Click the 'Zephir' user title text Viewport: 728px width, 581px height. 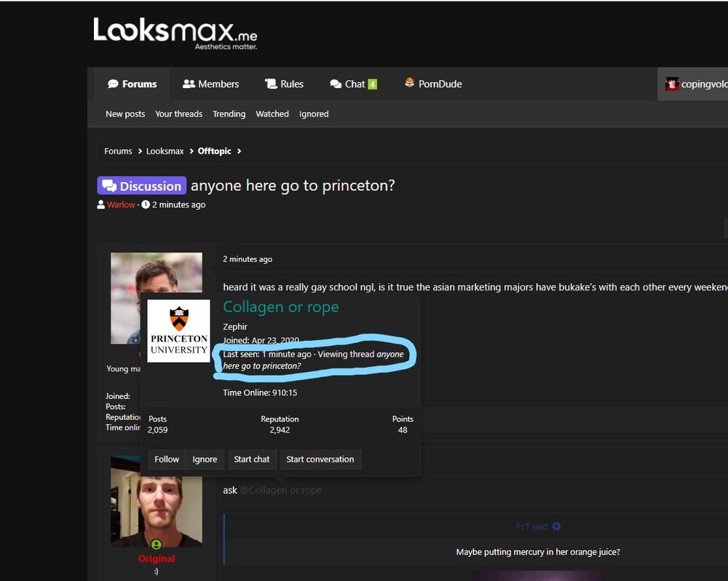click(x=235, y=326)
